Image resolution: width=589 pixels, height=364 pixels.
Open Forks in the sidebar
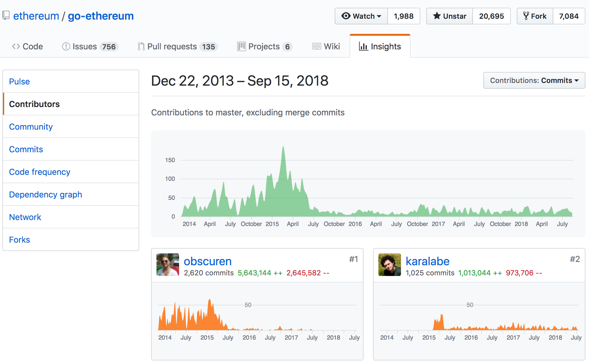[x=71, y=240]
